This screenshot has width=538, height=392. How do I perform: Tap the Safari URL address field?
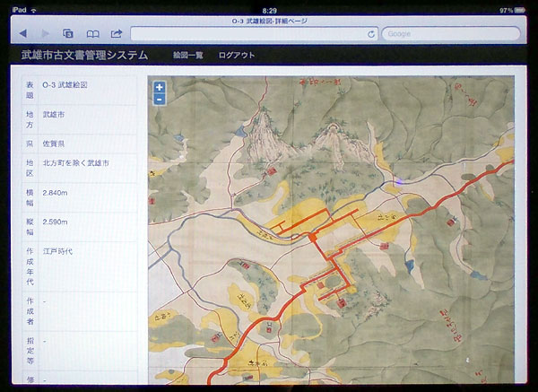point(255,34)
